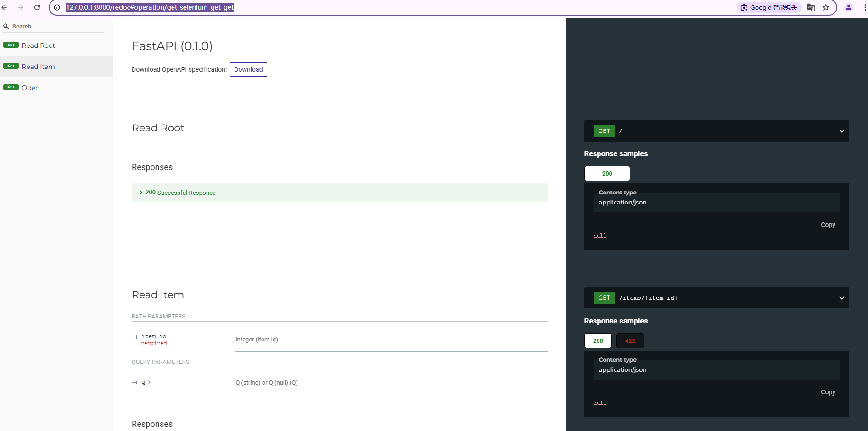
Task: Reload the page with the refresh icon
Action: [x=37, y=7]
